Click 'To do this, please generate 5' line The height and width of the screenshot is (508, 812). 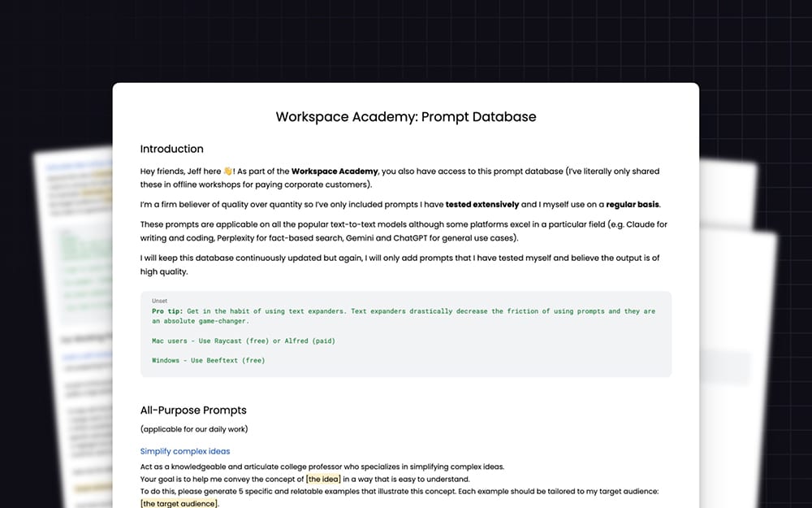(x=400, y=491)
